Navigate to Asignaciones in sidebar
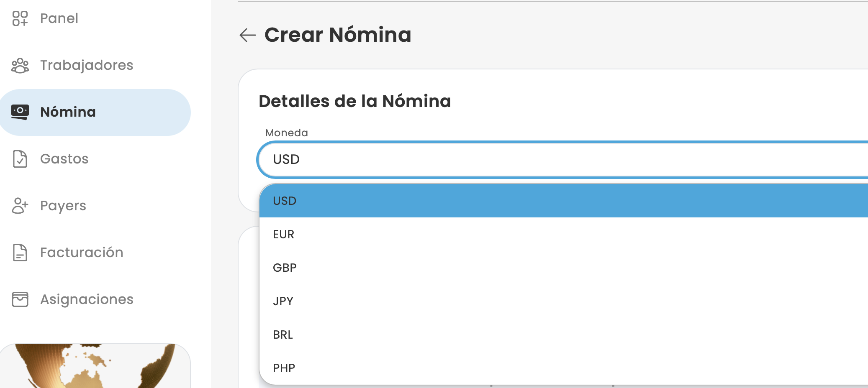Image resolution: width=868 pixels, height=388 pixels. [87, 299]
